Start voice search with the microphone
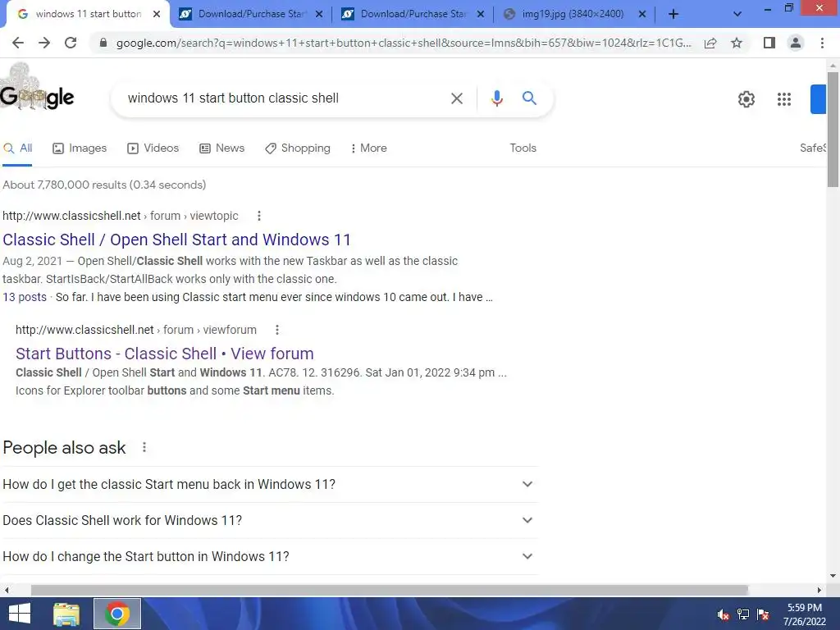The width and height of the screenshot is (840, 630). pos(496,98)
